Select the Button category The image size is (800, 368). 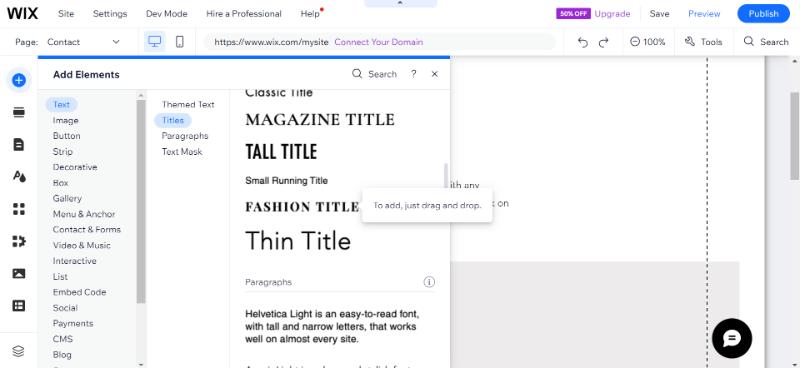pos(66,136)
